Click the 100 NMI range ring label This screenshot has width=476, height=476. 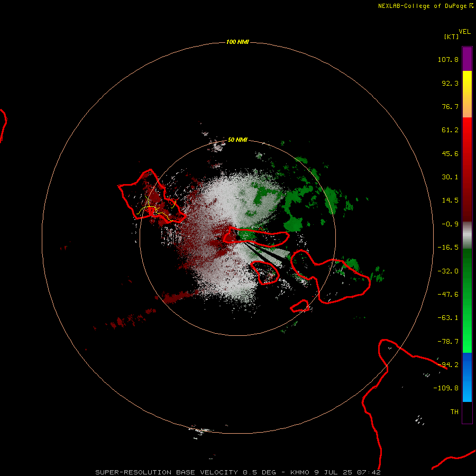tap(237, 42)
